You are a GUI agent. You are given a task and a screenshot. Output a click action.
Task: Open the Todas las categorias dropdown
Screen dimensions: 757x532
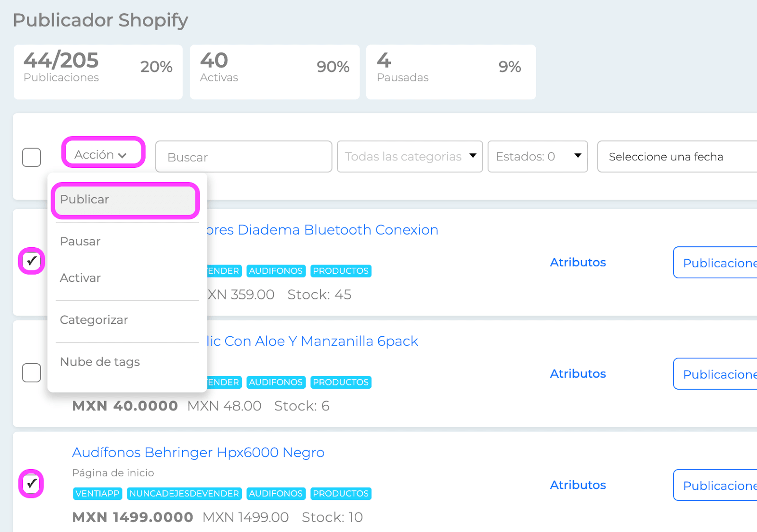click(x=410, y=157)
